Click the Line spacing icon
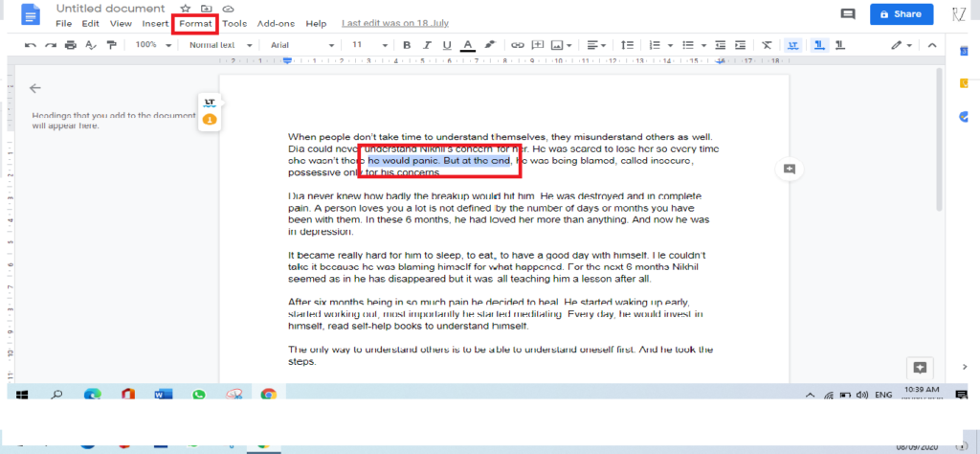 click(627, 45)
